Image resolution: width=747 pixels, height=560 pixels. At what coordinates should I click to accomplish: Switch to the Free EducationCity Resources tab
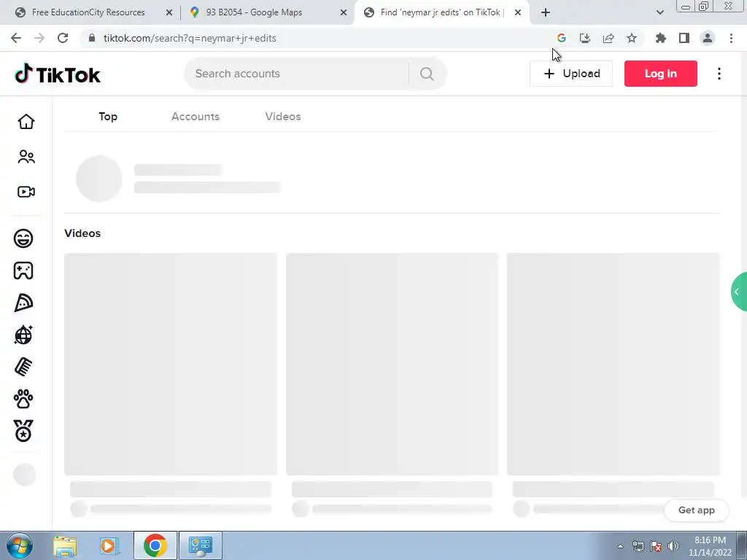pyautogui.click(x=88, y=12)
